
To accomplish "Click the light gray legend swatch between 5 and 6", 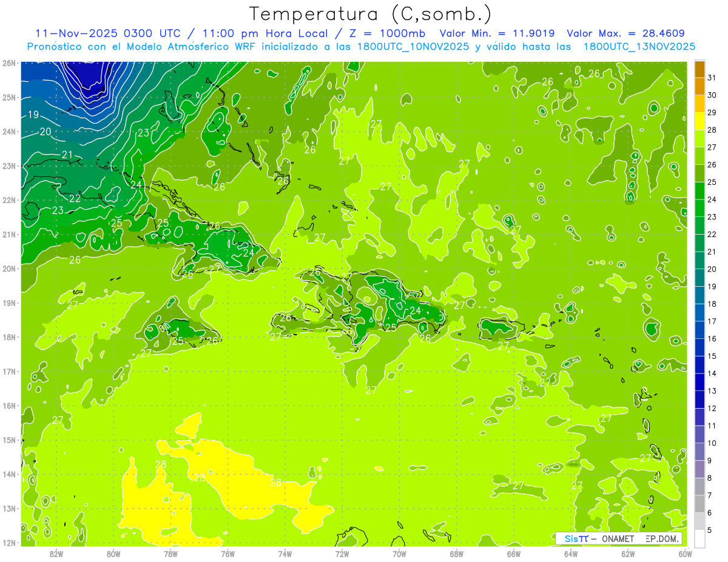I will point(699,521).
